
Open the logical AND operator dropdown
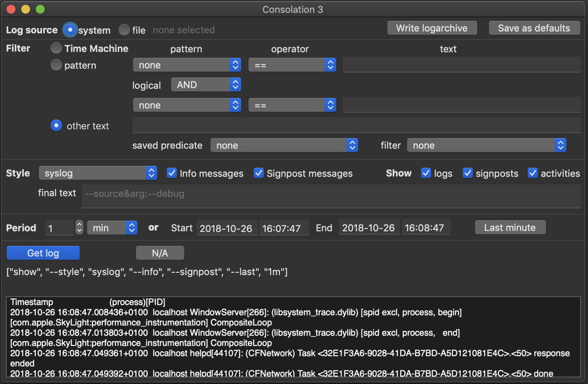(206, 85)
